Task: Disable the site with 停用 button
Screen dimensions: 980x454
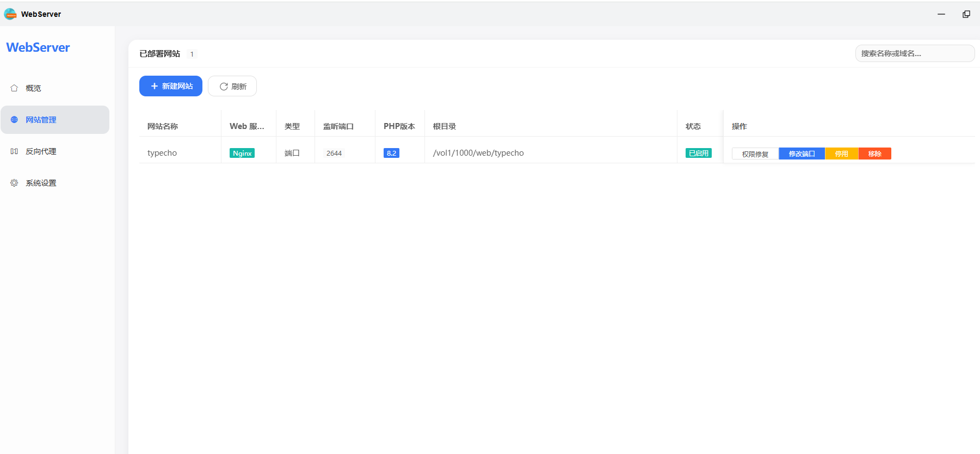Action: [841, 154]
